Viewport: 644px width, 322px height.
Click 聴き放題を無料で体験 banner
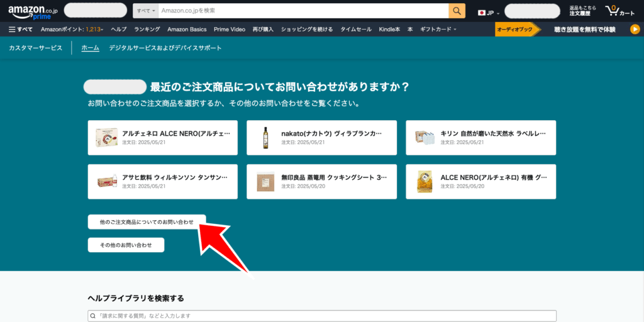click(x=585, y=30)
